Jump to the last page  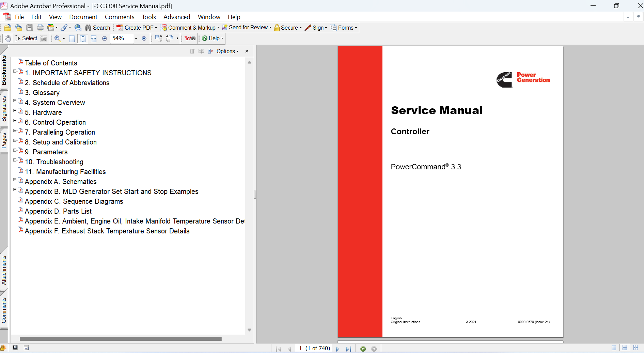[348, 349]
